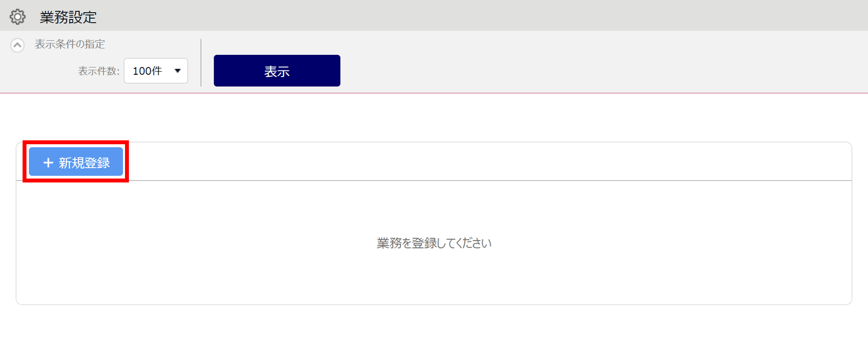Click empty area right of the 表示 button
This screenshot has width=868, height=338.
click(x=564, y=70)
